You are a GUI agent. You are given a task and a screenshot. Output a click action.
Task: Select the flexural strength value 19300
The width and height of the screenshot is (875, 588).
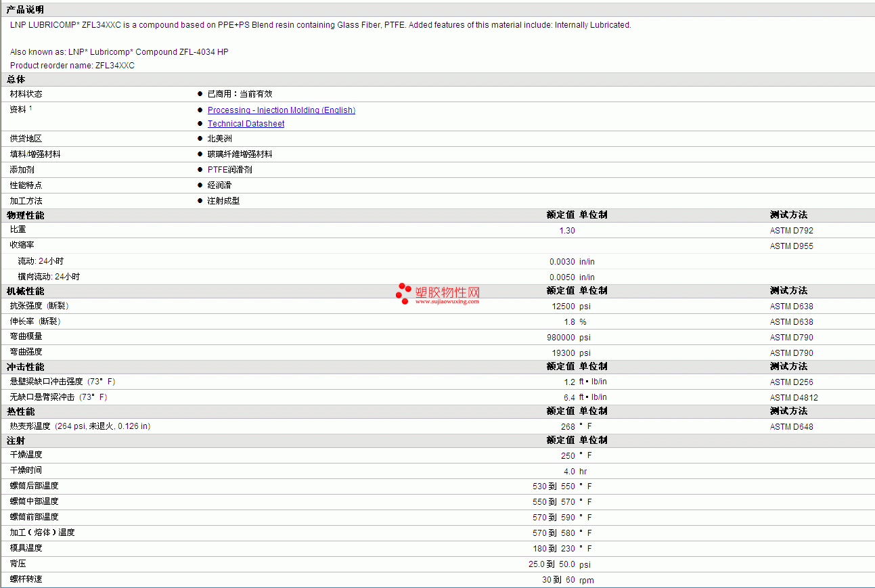pos(564,353)
